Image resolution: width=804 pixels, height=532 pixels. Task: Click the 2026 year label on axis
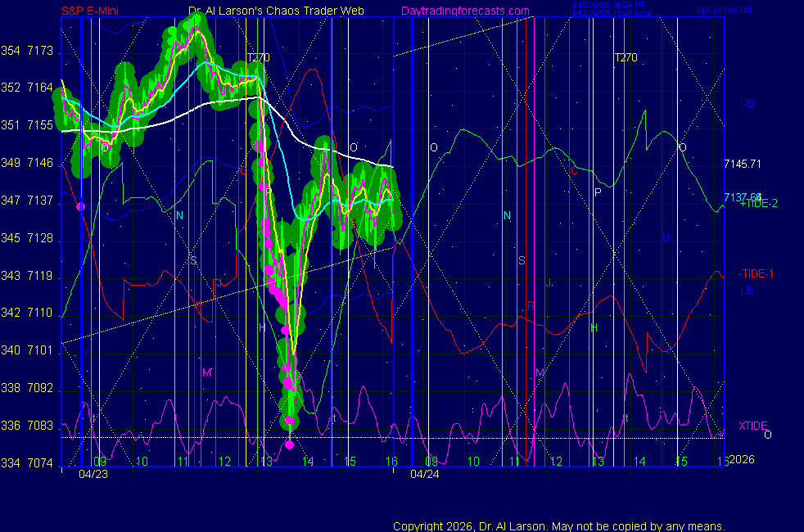pyautogui.click(x=740, y=460)
